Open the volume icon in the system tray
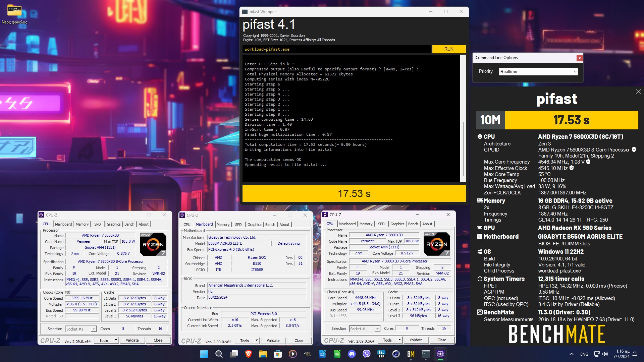The height and width of the screenshot is (362, 644). point(605,354)
